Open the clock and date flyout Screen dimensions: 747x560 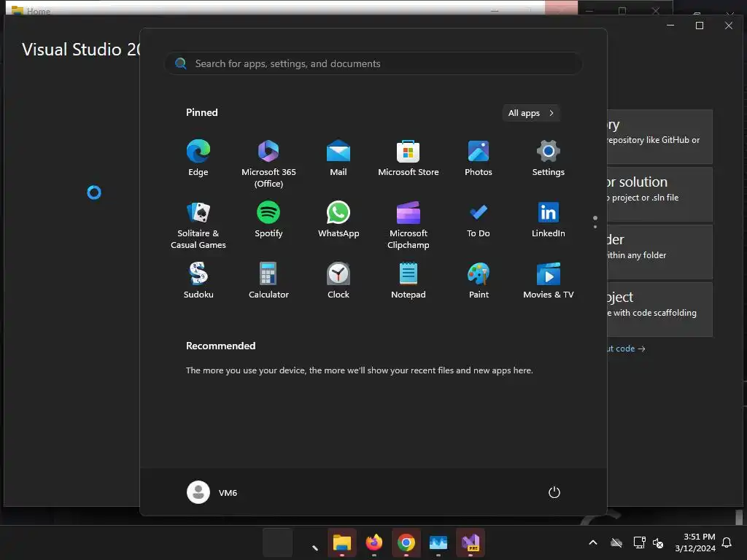coord(695,542)
